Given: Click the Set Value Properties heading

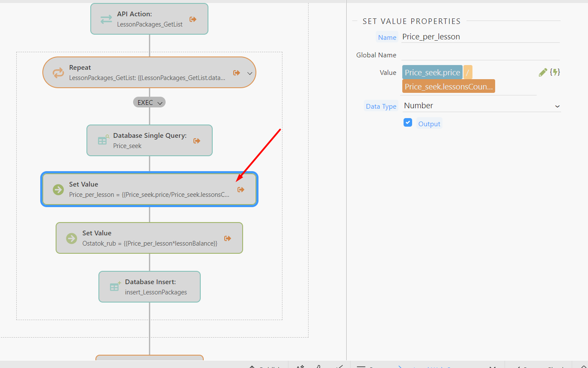Looking at the screenshot, I should tap(412, 21).
